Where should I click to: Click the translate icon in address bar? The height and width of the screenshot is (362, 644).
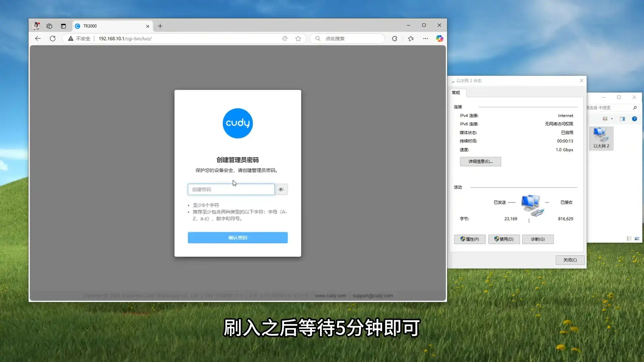click(x=285, y=39)
